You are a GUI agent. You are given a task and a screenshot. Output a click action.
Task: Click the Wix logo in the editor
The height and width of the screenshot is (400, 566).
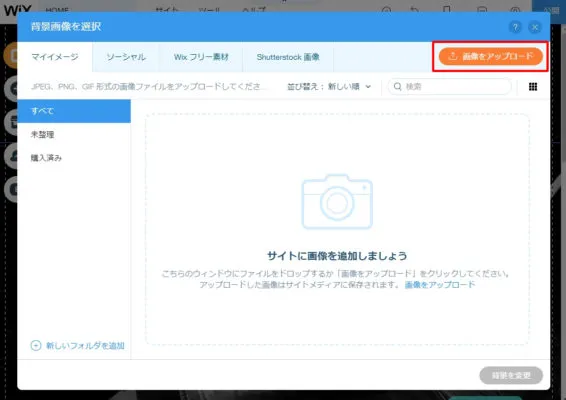click(18, 9)
